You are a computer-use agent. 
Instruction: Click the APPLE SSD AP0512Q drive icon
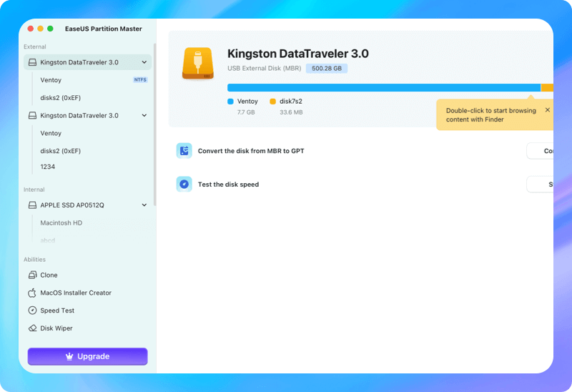click(x=32, y=205)
